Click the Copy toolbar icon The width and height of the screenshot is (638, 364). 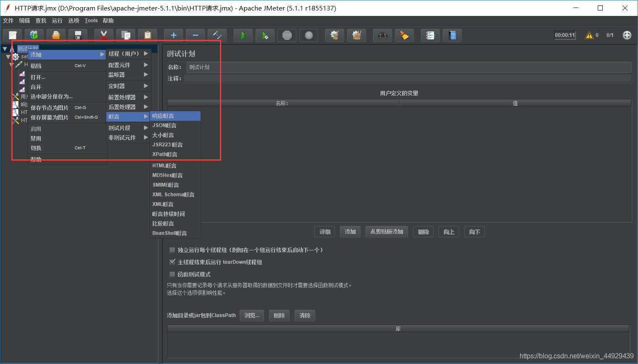coord(126,36)
